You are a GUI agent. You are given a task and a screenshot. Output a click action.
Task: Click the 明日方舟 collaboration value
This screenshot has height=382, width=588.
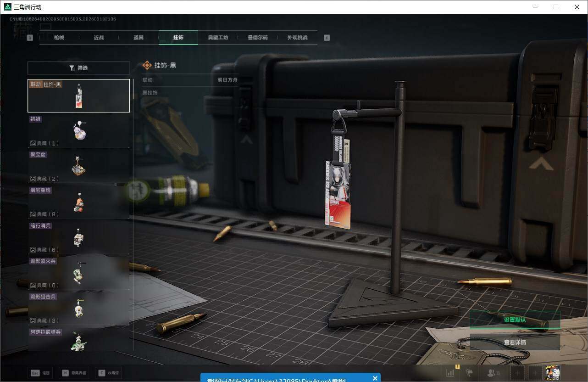pos(227,80)
